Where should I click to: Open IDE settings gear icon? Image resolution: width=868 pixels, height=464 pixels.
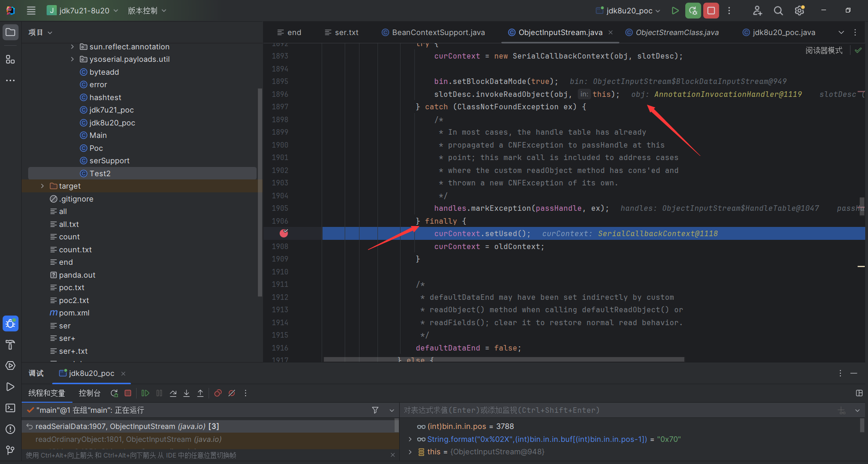[799, 10]
